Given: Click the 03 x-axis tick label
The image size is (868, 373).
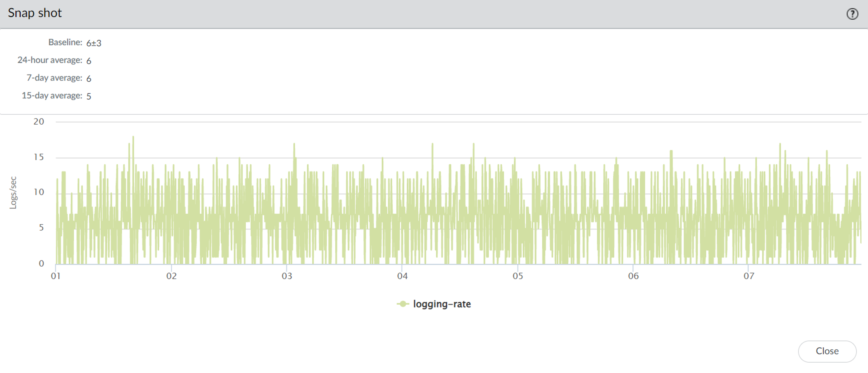Looking at the screenshot, I should pos(287,276).
